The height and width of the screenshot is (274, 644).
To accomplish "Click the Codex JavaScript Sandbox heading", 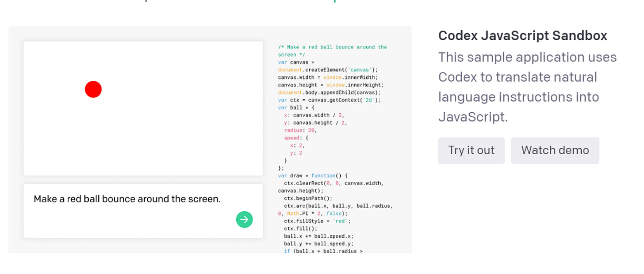I will (x=523, y=35).
